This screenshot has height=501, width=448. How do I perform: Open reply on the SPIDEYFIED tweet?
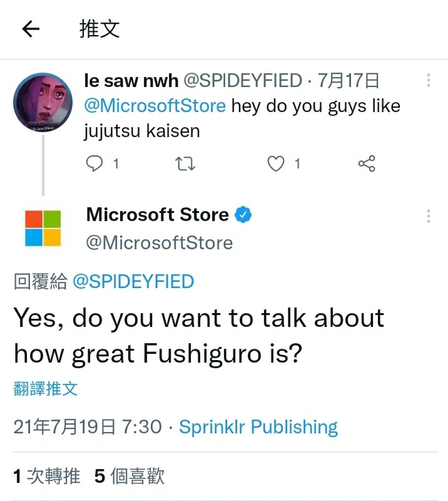tap(94, 163)
